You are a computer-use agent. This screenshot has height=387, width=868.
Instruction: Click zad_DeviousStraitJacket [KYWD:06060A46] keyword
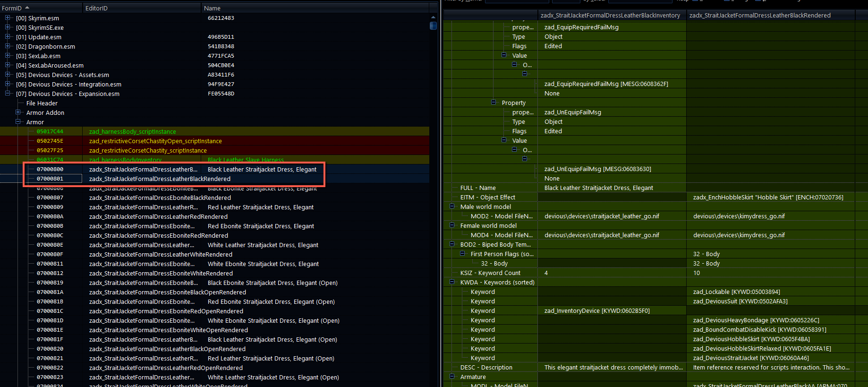pos(750,358)
